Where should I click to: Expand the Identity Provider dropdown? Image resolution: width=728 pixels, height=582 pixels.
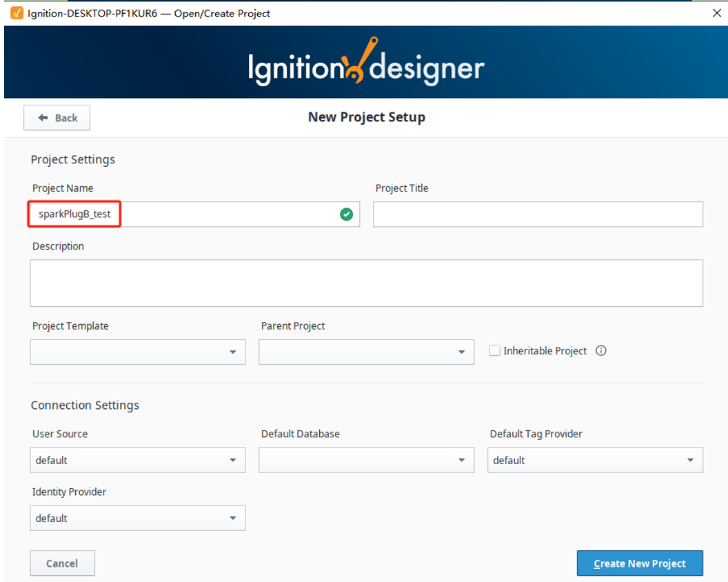point(138,518)
